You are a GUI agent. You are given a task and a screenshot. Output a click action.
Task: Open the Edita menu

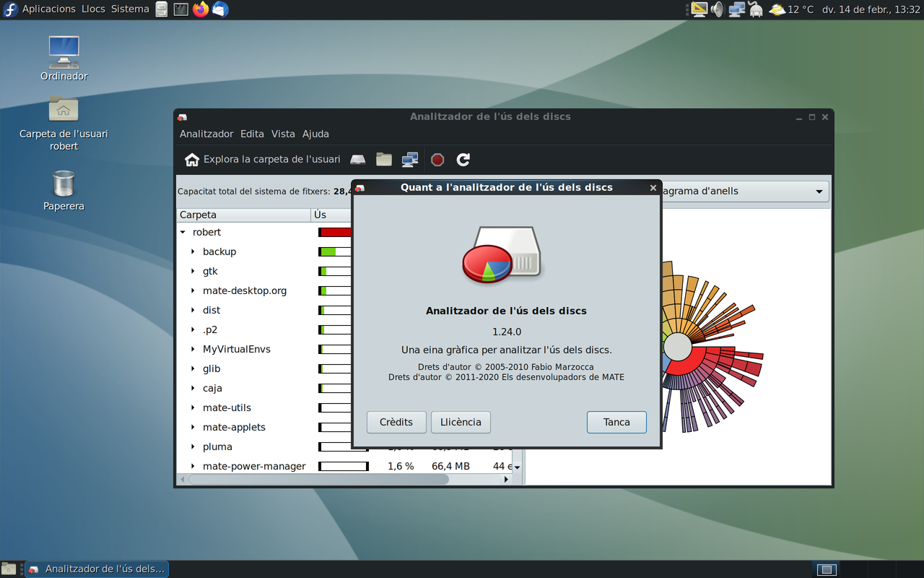(x=252, y=134)
